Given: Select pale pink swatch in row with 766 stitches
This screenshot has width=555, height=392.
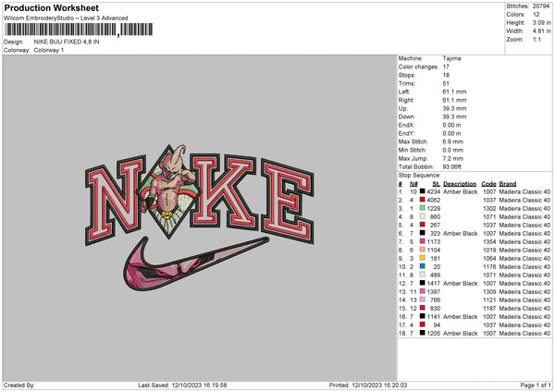Looking at the screenshot, I should tap(423, 300).
